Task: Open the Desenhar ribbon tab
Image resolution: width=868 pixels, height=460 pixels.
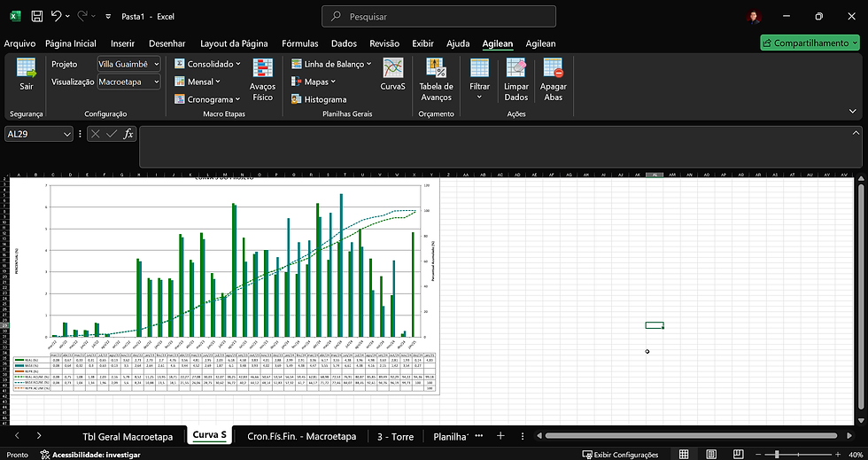Action: tap(167, 43)
